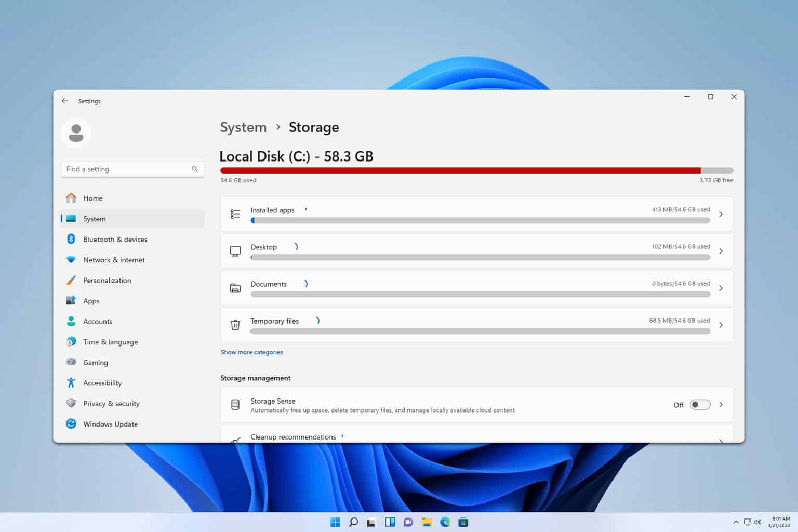Open Storage Sense details chevron
The height and width of the screenshot is (532, 798).
click(721, 405)
